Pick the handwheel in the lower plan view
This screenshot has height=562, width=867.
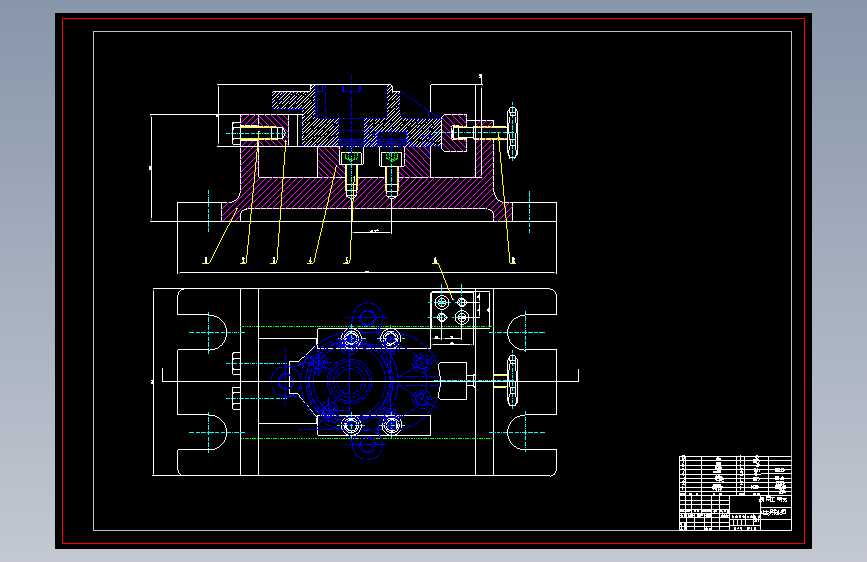coord(513,381)
